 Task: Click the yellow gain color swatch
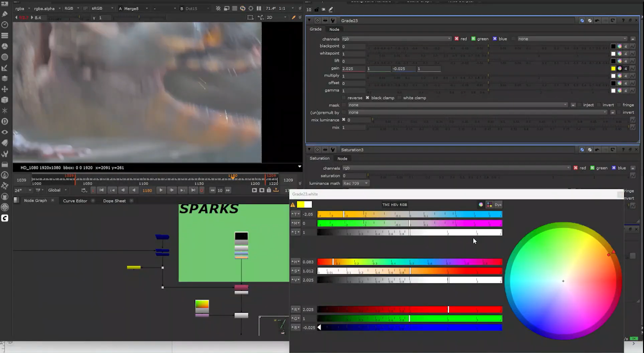tap(613, 69)
